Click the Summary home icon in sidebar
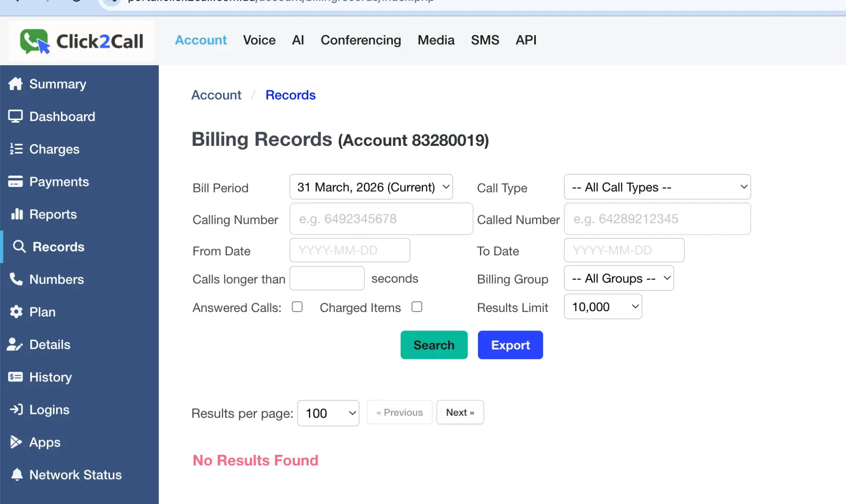The height and width of the screenshot is (504, 846). [x=15, y=84]
